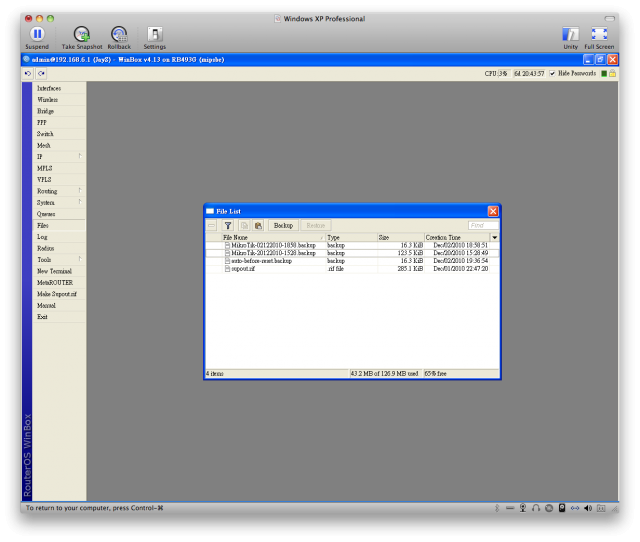
Task: Click the 123.5 KiB size cell
Action: point(410,253)
